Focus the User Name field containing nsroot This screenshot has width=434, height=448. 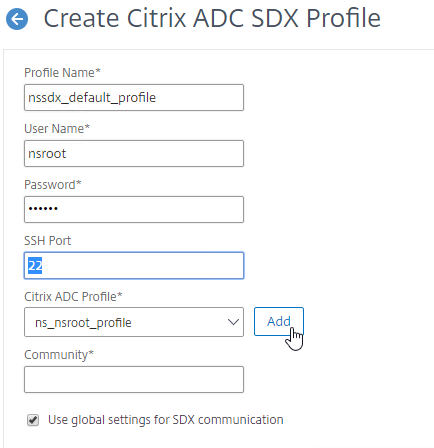(x=134, y=153)
